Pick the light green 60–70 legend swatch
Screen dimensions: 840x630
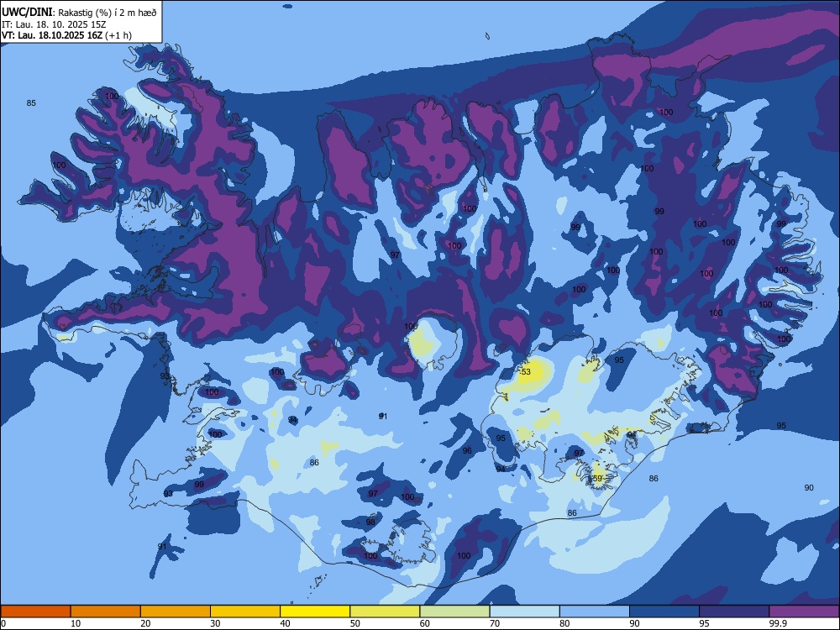click(454, 612)
